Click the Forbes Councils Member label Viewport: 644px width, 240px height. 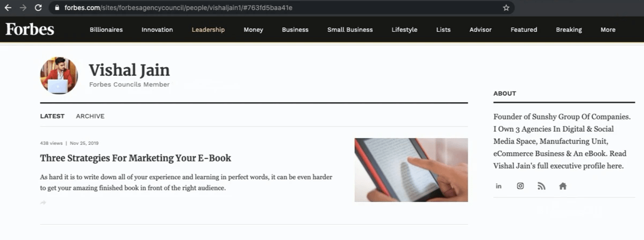coord(130,84)
